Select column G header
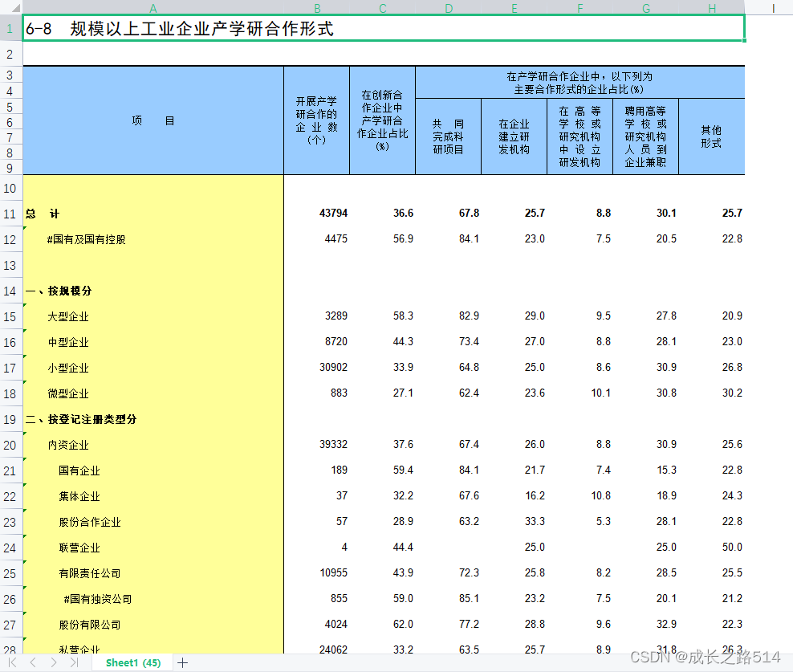Screen dimensions: 793x672 pos(646,7)
